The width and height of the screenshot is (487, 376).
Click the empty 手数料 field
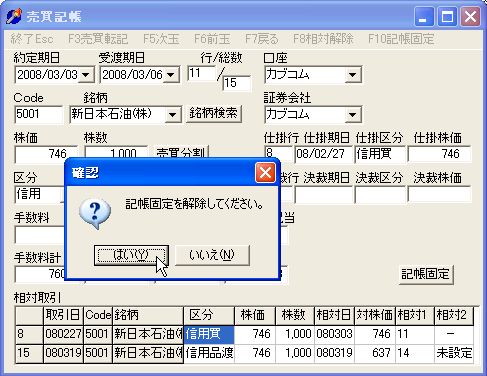(x=39, y=235)
